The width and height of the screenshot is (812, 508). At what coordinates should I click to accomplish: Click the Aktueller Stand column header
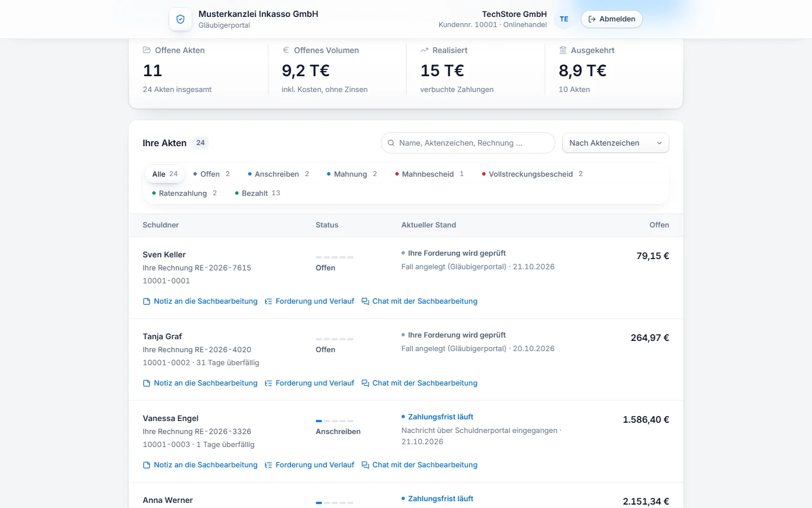point(429,225)
